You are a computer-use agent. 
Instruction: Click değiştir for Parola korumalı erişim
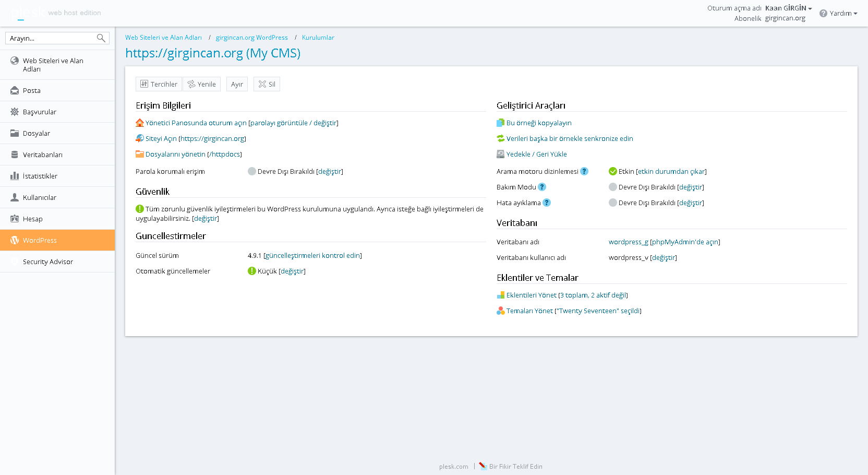tap(330, 171)
